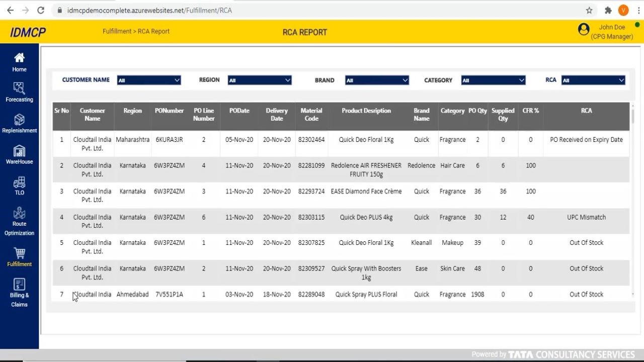Click material code 82281099
644x362 pixels.
click(x=311, y=165)
